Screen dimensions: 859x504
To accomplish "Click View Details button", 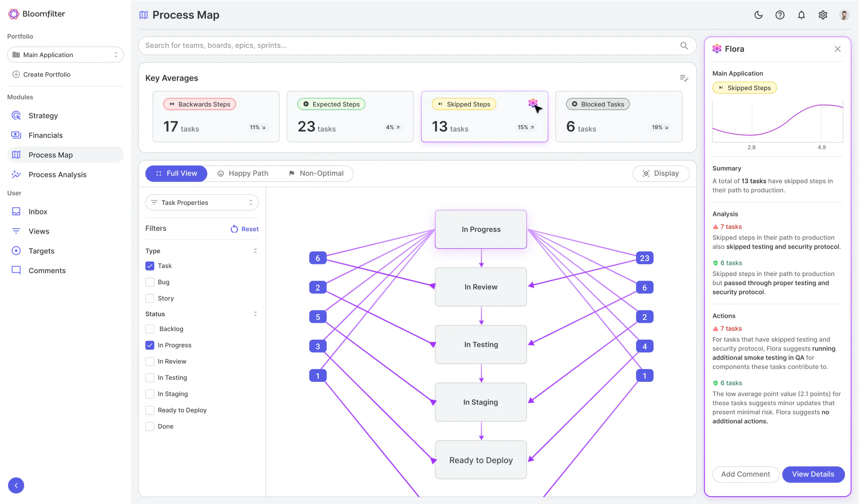I will click(x=813, y=474).
